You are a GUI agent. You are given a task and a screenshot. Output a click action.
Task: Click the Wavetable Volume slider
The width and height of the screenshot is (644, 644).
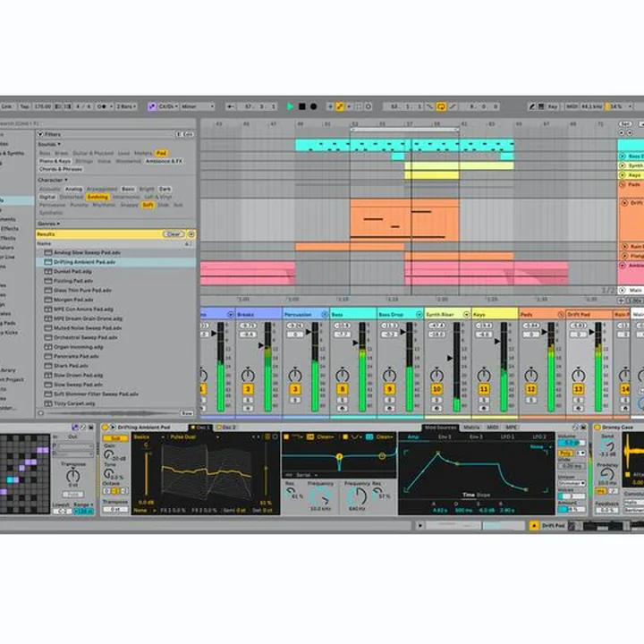click(x=571, y=443)
